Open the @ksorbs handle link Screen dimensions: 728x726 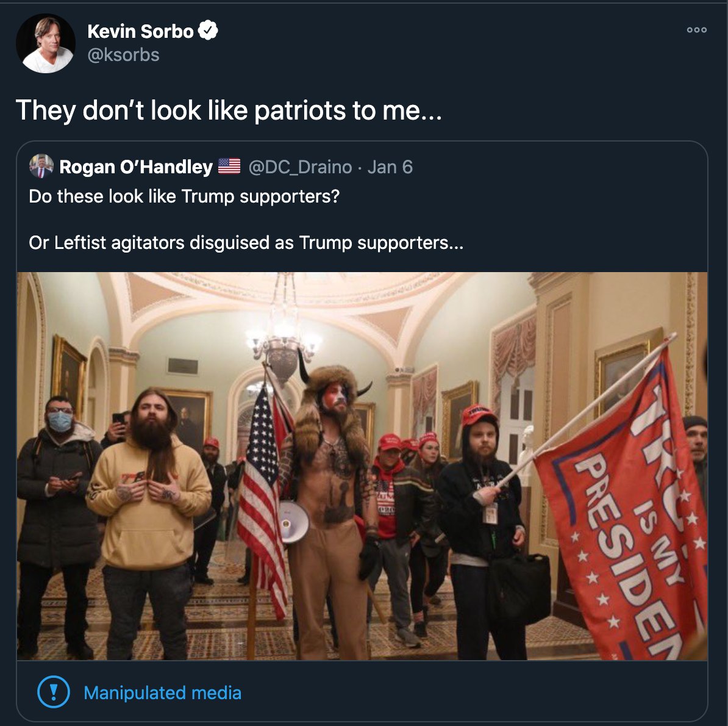(x=123, y=55)
